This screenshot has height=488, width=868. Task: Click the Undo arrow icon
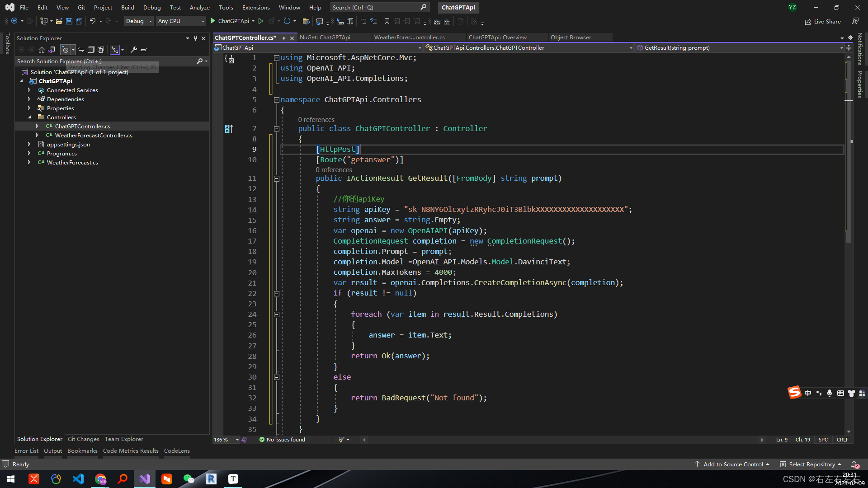(x=93, y=21)
